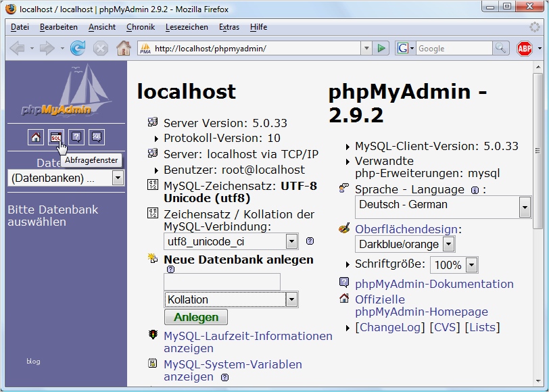Open the Lesezeichen menu

click(187, 27)
